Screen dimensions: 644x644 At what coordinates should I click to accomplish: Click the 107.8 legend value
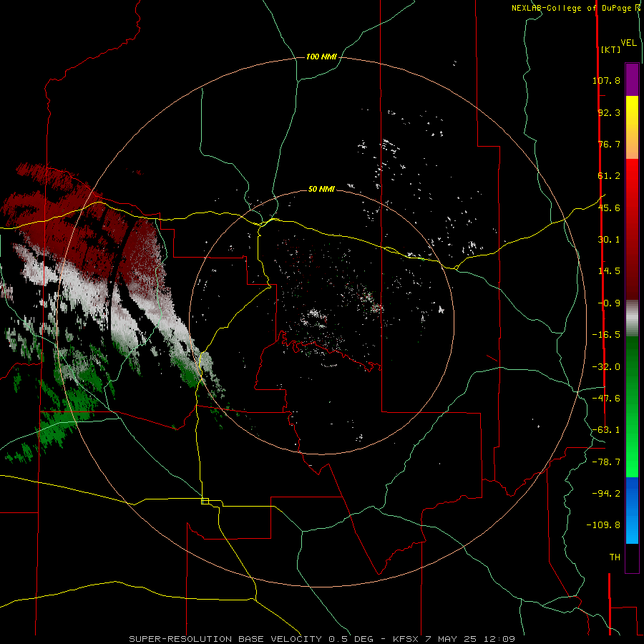coord(606,80)
